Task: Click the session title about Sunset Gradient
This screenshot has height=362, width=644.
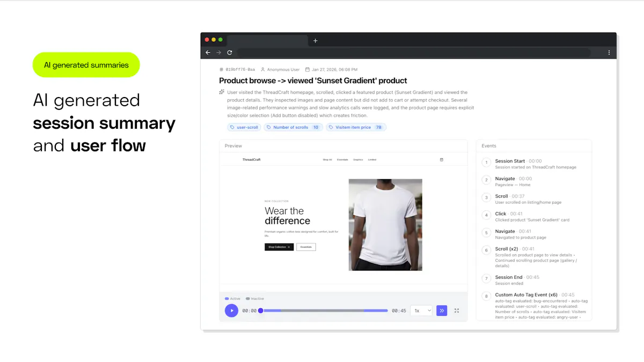Action: [313, 80]
